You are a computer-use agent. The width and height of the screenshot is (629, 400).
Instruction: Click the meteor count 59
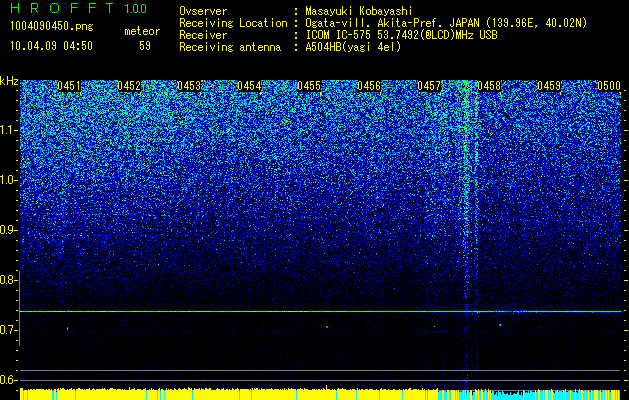pos(145,46)
